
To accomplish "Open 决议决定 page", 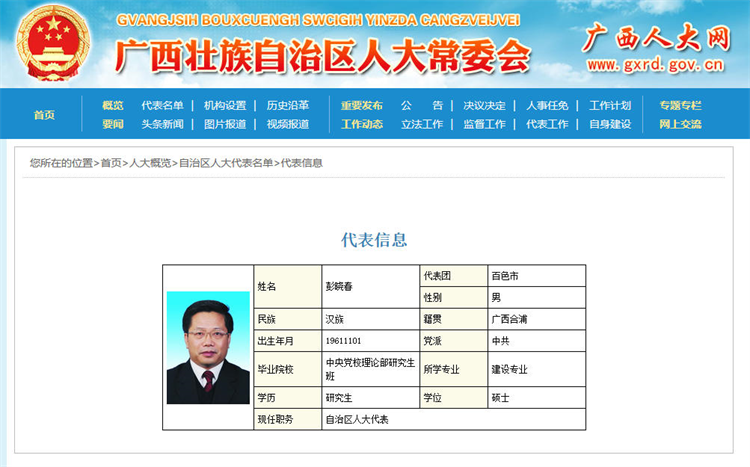I will [x=484, y=105].
